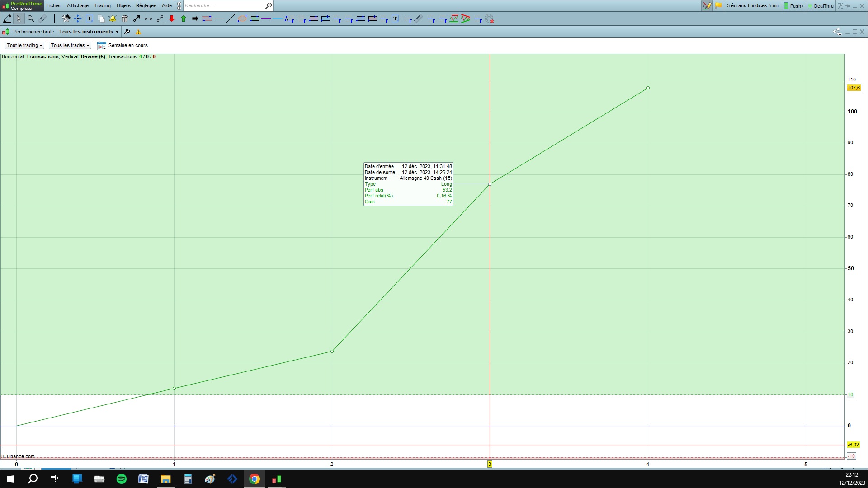Open the Tous les trades dropdown
Viewport: 868px width, 488px height.
pyautogui.click(x=70, y=45)
